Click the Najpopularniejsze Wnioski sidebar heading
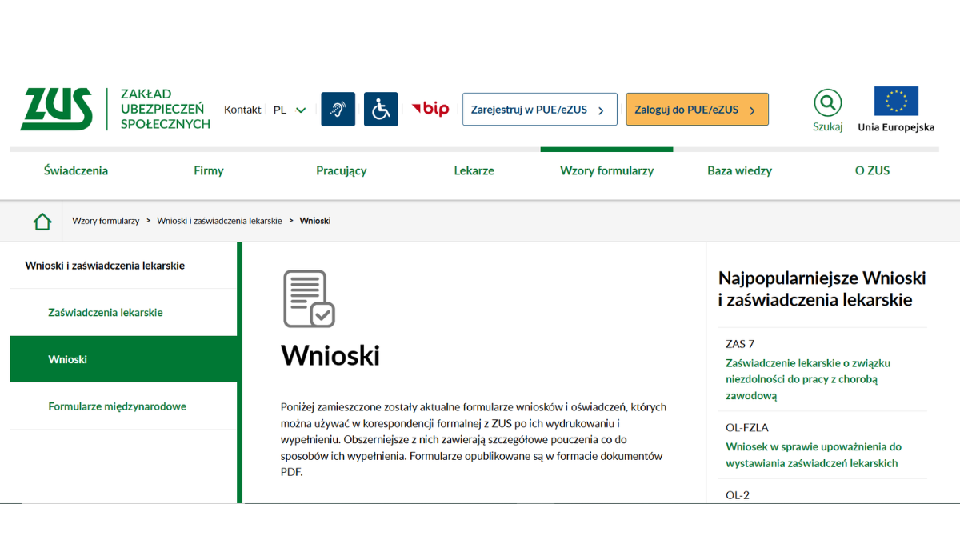 point(822,289)
